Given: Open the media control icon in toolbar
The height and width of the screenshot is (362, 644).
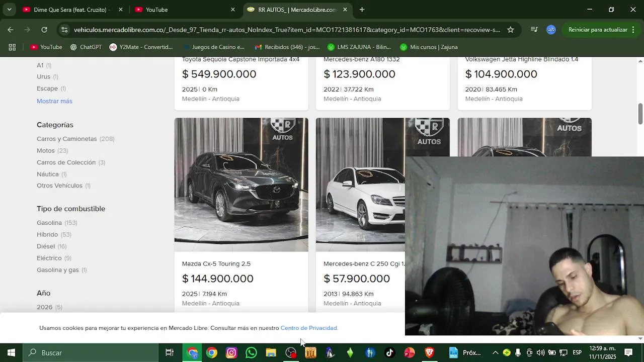Looking at the screenshot, I should [x=534, y=30].
